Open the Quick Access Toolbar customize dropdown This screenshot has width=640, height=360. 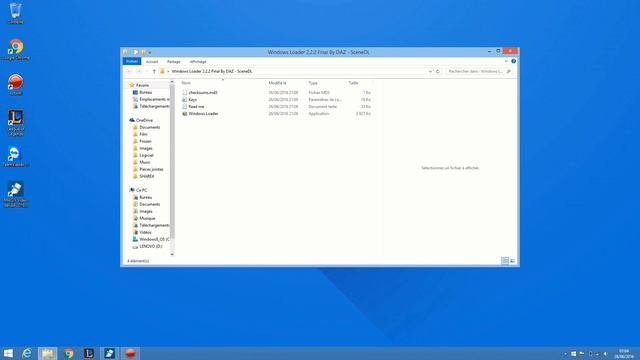click(x=150, y=52)
